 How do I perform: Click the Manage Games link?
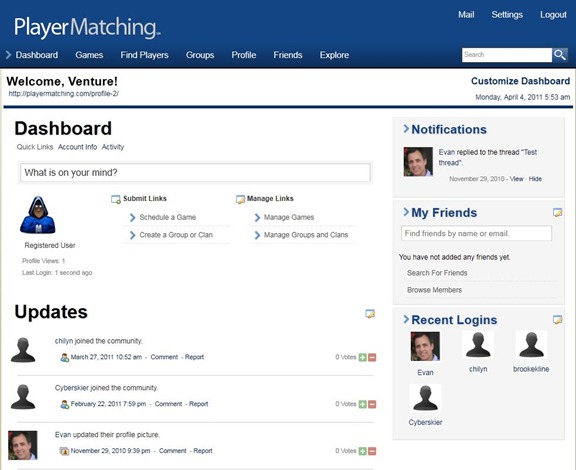[x=289, y=217]
